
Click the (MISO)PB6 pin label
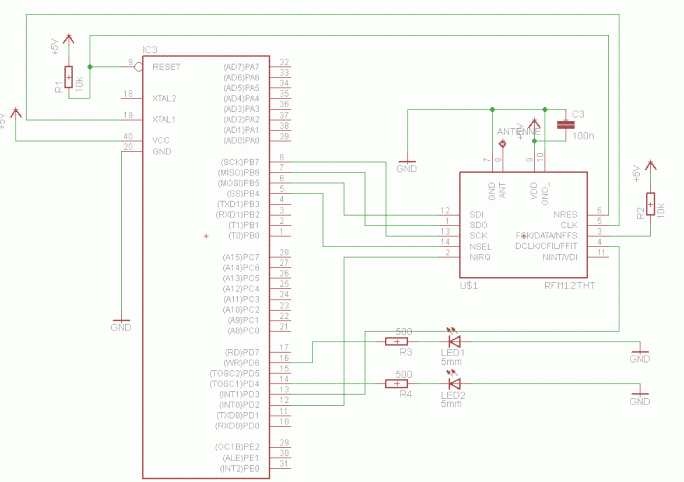point(239,173)
